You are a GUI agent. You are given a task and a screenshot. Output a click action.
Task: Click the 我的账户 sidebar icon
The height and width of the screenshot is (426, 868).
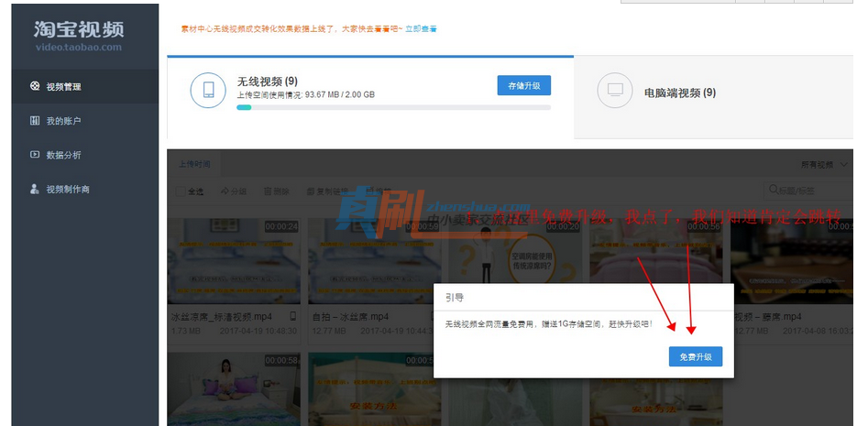click(x=35, y=121)
